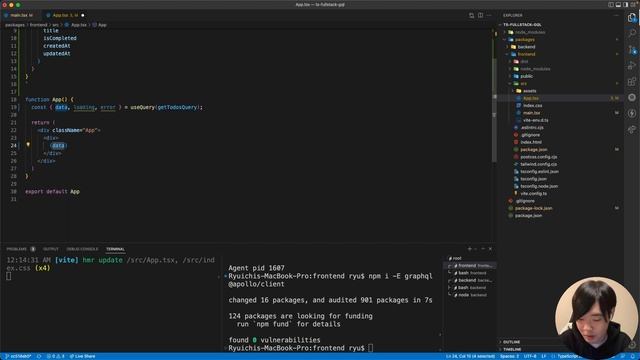
Task: Open vite.config.ts in the explorer
Action: (533, 193)
